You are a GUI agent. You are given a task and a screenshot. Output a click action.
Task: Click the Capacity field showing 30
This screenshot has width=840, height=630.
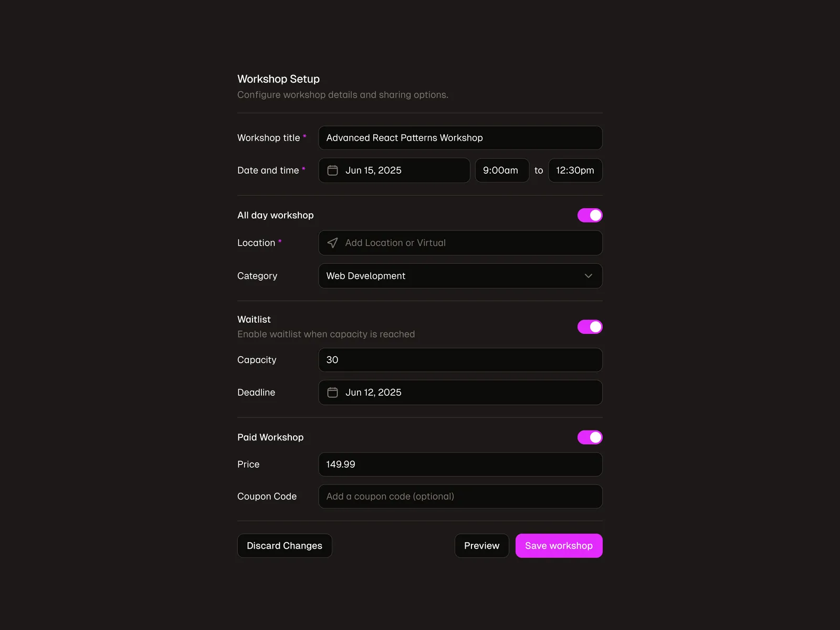[x=460, y=360]
